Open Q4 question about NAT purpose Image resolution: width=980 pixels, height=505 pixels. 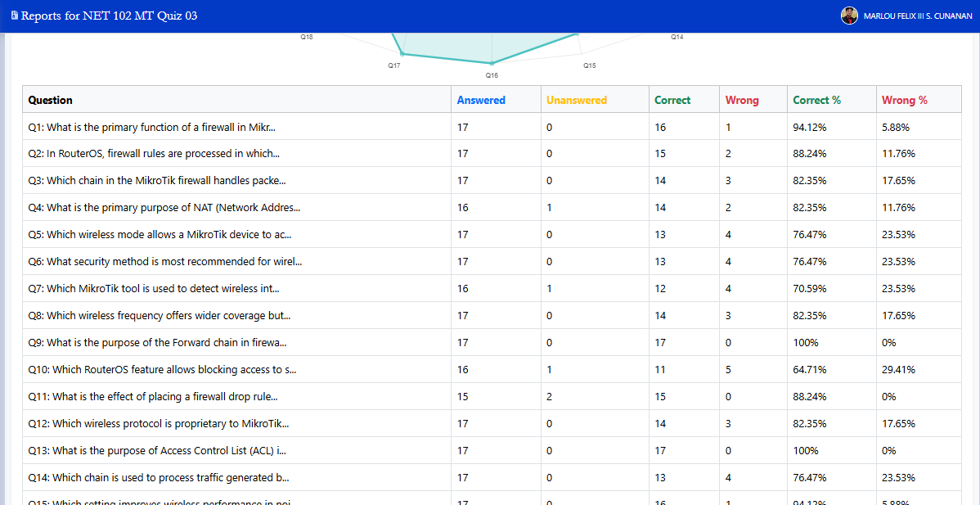[x=164, y=208]
